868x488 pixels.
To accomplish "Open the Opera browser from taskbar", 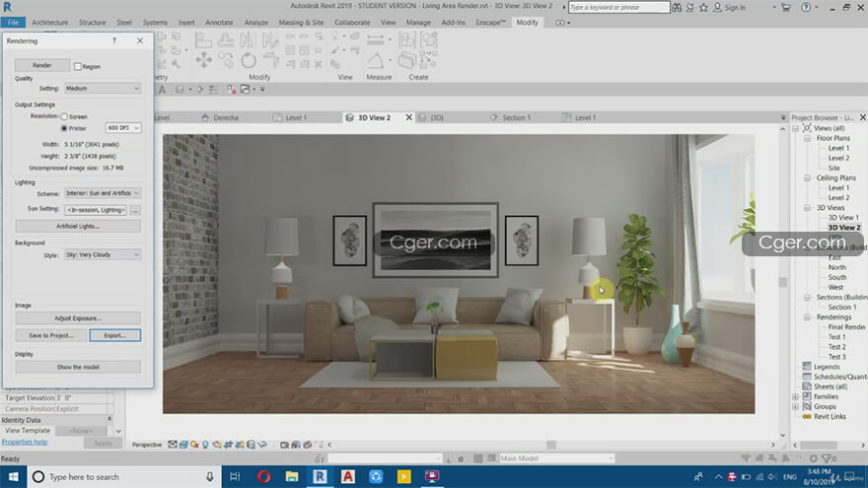I will [263, 476].
